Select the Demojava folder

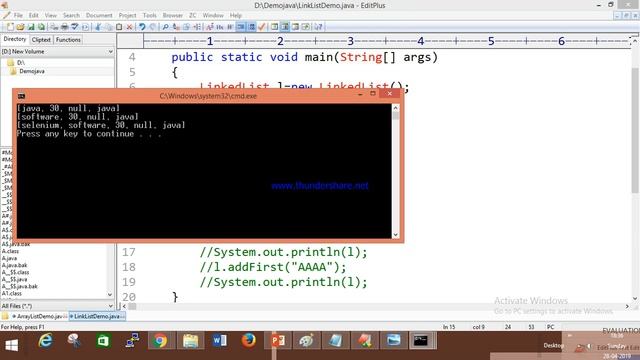click(32, 71)
